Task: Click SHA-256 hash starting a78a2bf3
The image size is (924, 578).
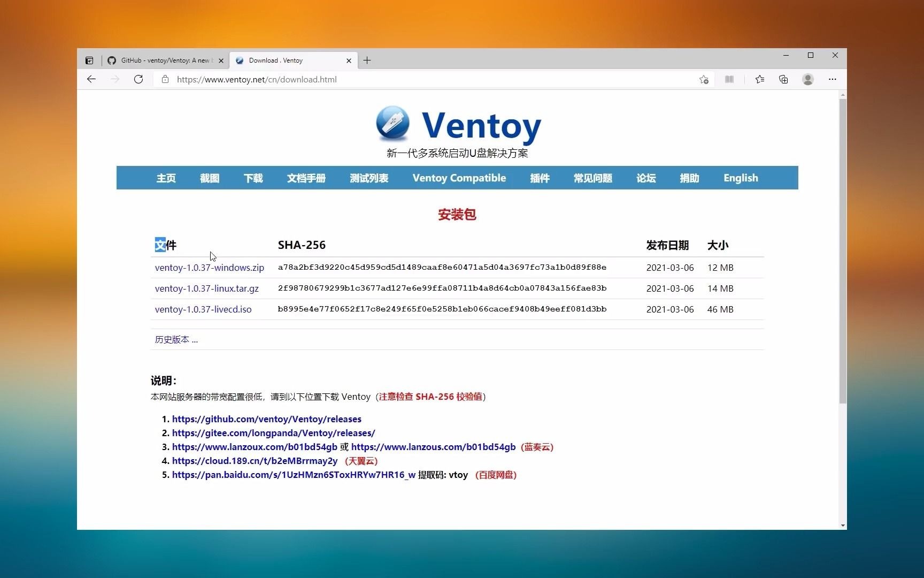Action: (442, 267)
